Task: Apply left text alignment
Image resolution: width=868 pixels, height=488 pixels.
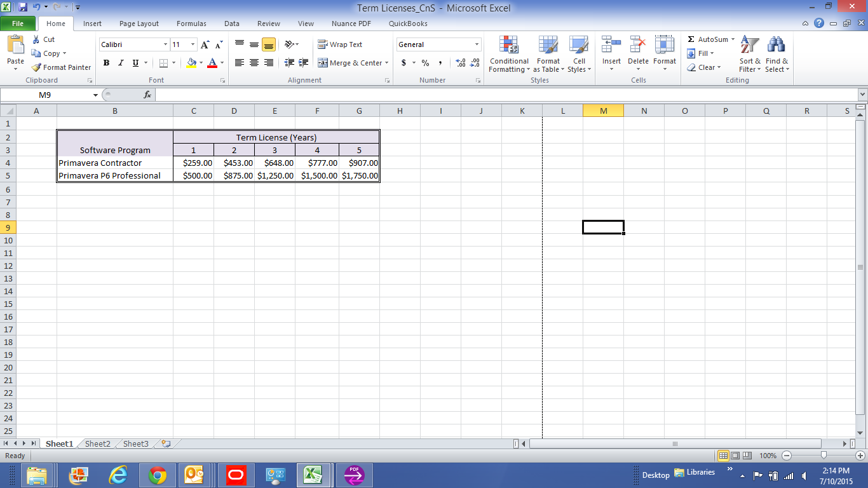Action: [x=240, y=63]
